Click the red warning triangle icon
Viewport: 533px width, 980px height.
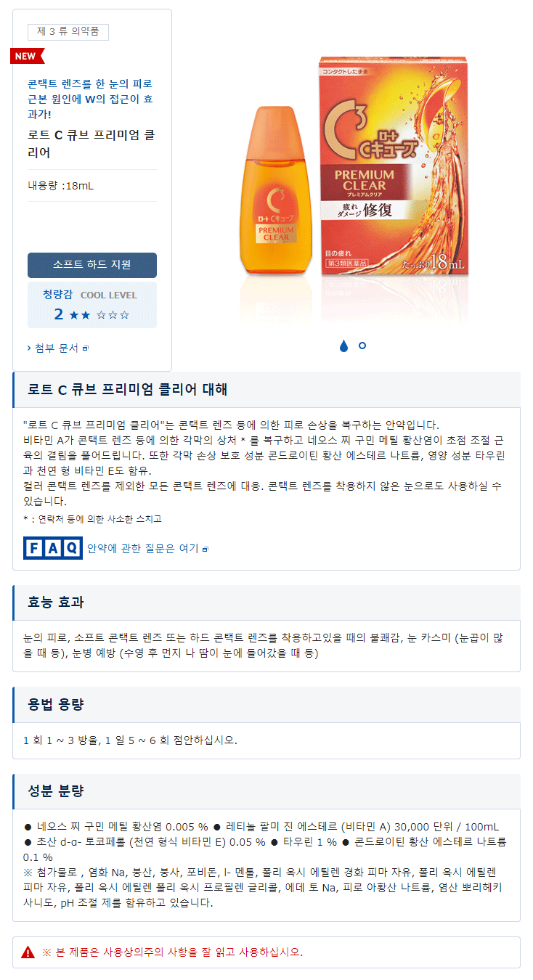coord(28,952)
